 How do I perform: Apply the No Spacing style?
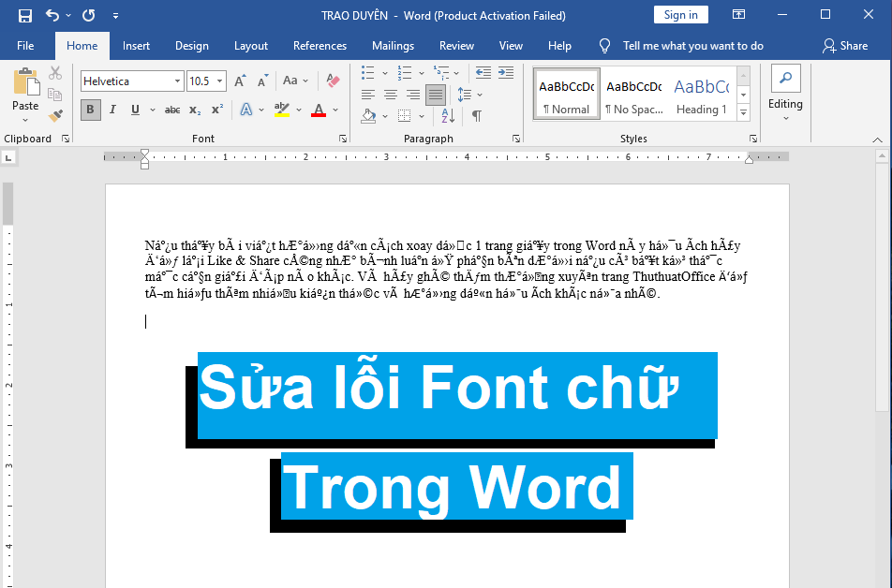[x=633, y=94]
